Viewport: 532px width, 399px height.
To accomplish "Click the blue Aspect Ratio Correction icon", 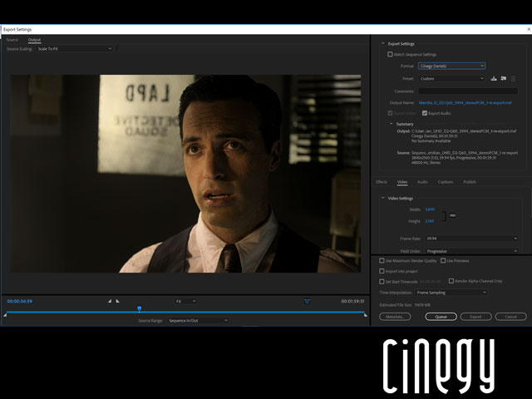I will pyautogui.click(x=307, y=301).
